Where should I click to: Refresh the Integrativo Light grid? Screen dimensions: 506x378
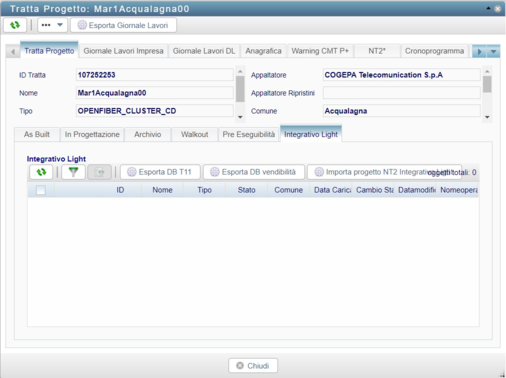click(41, 172)
